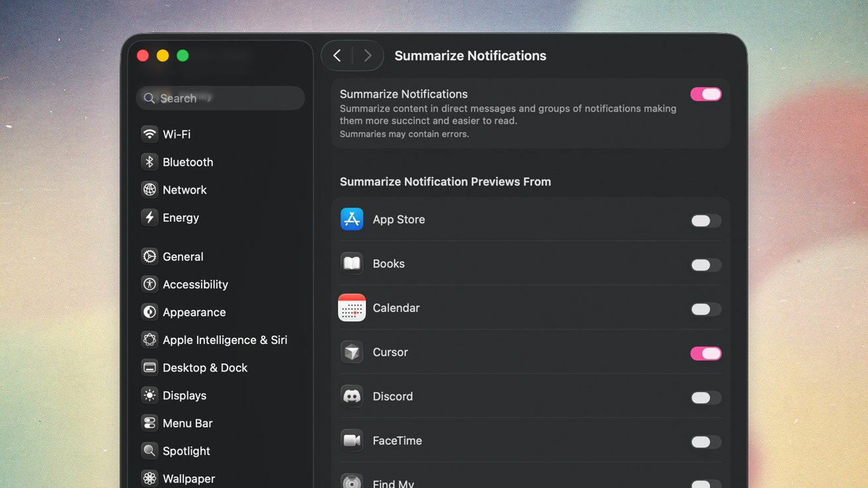
Task: Click the Spotlight magnifier icon
Action: pyautogui.click(x=150, y=451)
